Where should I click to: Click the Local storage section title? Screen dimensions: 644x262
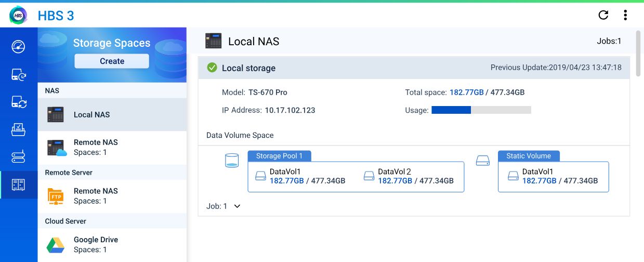[x=248, y=68]
